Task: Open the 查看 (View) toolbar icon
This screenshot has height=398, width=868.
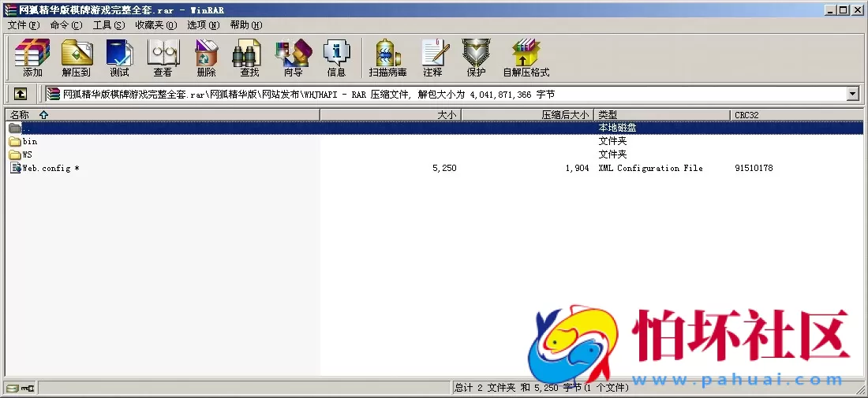Action: (163, 58)
